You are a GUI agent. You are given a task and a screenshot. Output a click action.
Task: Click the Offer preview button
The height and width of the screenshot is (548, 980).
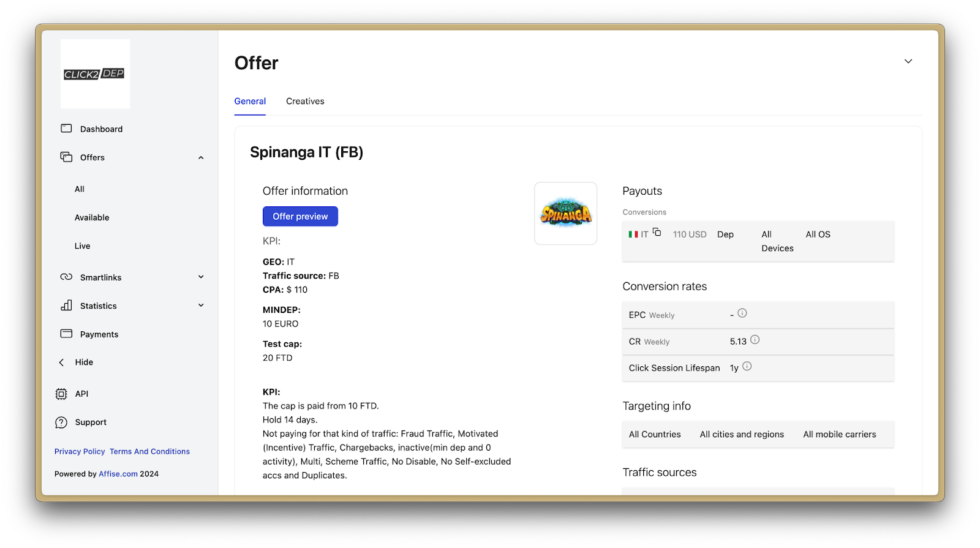pyautogui.click(x=300, y=216)
